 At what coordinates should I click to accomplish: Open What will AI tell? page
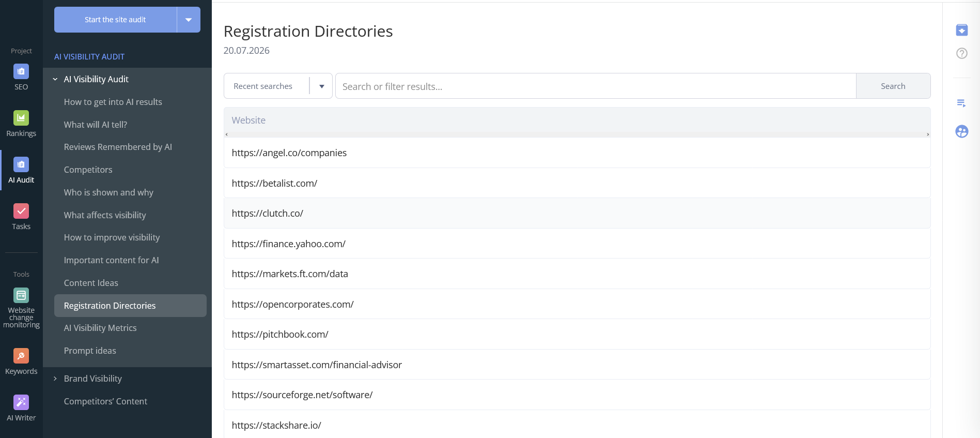(95, 125)
